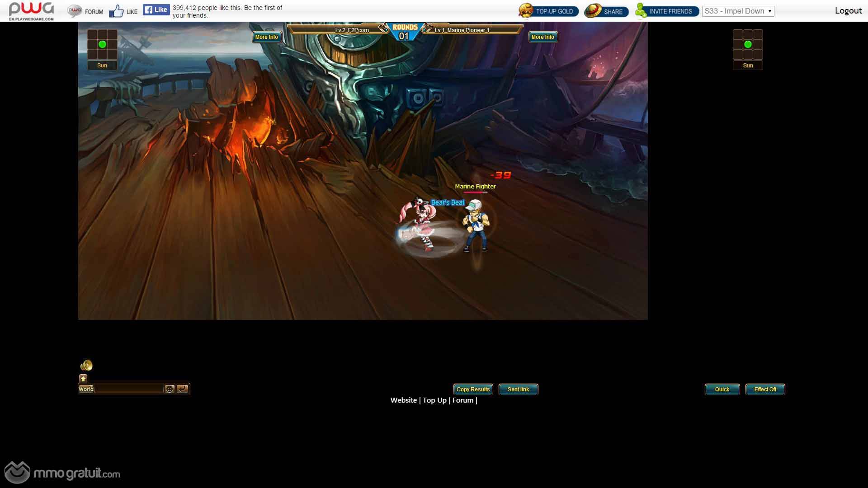Click the green dot in the left formation grid
Image resolution: width=868 pixels, height=488 pixels.
(x=102, y=44)
